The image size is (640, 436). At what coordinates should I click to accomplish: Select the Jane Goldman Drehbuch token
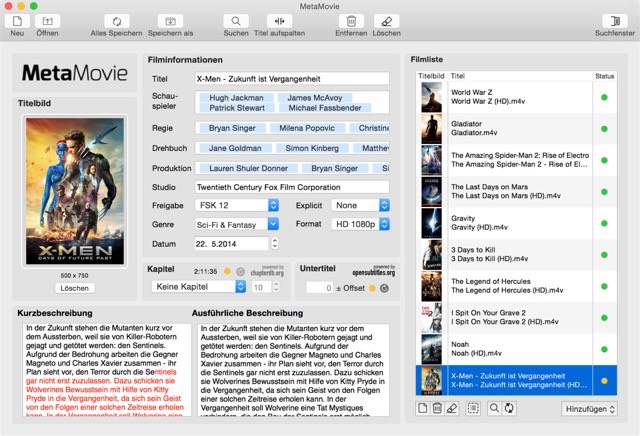[235, 148]
